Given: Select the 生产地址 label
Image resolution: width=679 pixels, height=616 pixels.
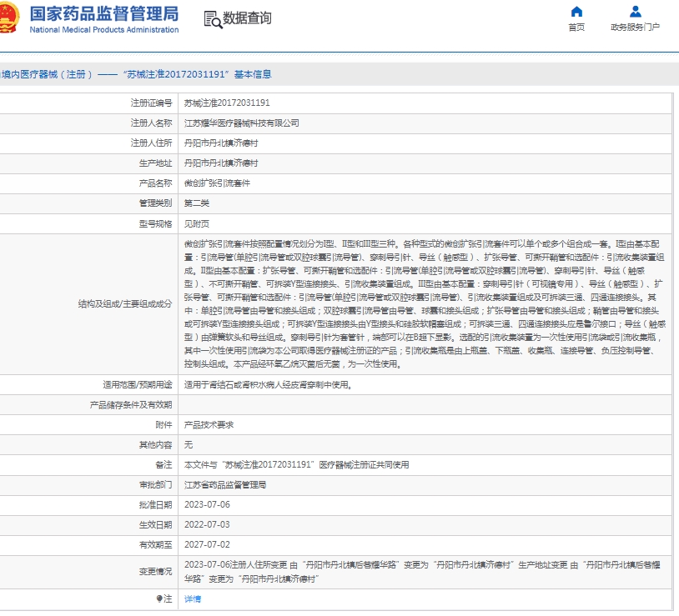Looking at the screenshot, I should tap(155, 163).
